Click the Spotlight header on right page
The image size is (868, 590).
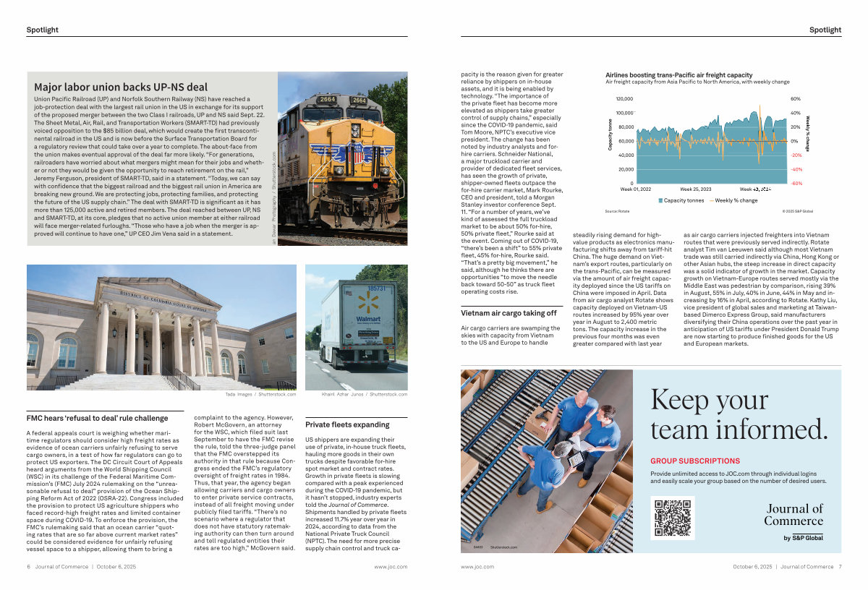[825, 30]
